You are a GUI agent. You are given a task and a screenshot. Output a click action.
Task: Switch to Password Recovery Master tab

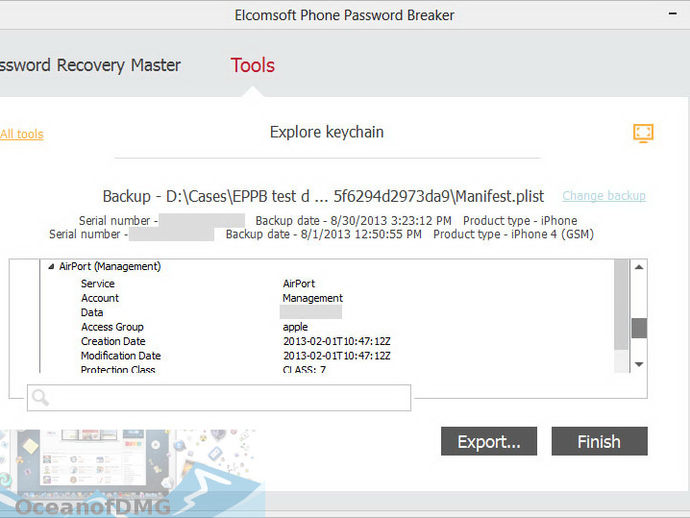(x=90, y=66)
